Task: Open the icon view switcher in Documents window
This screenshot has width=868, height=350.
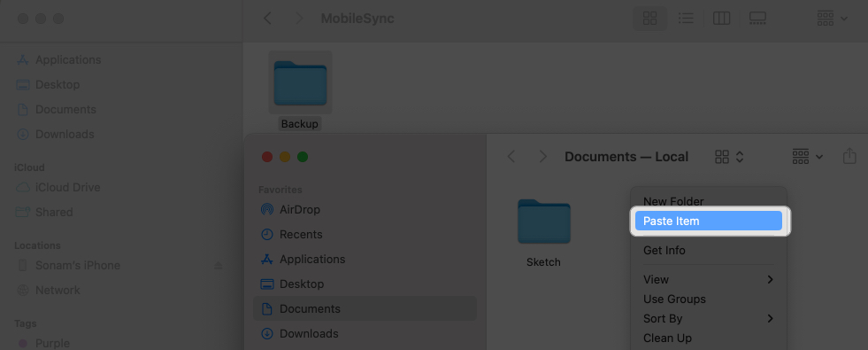Action: coord(729,157)
